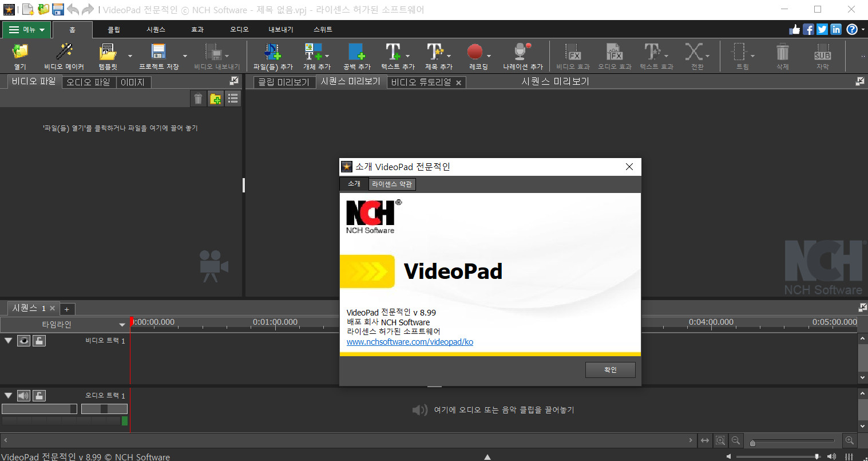Click the 파일(들) 추가 toolbar icon
868x461 pixels.
pos(272,52)
